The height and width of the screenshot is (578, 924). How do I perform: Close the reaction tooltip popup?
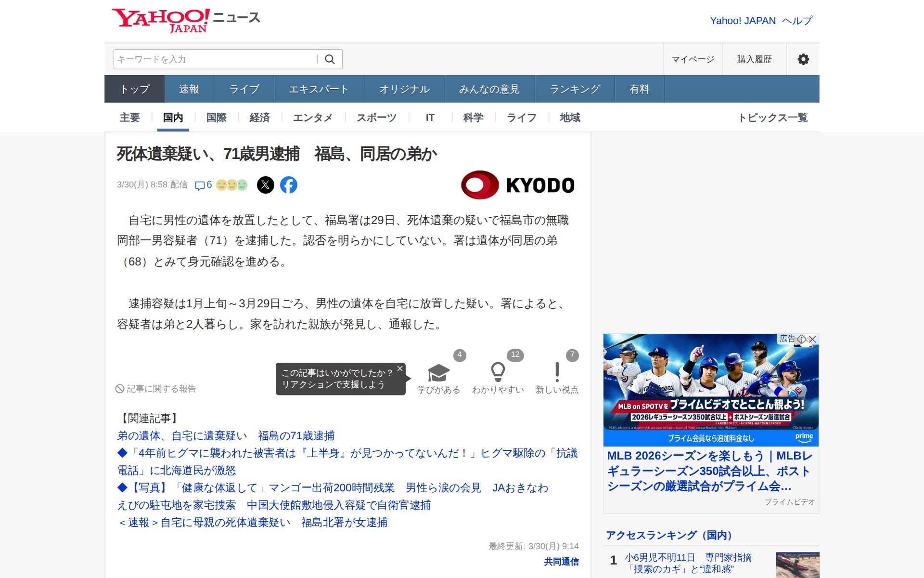click(399, 368)
